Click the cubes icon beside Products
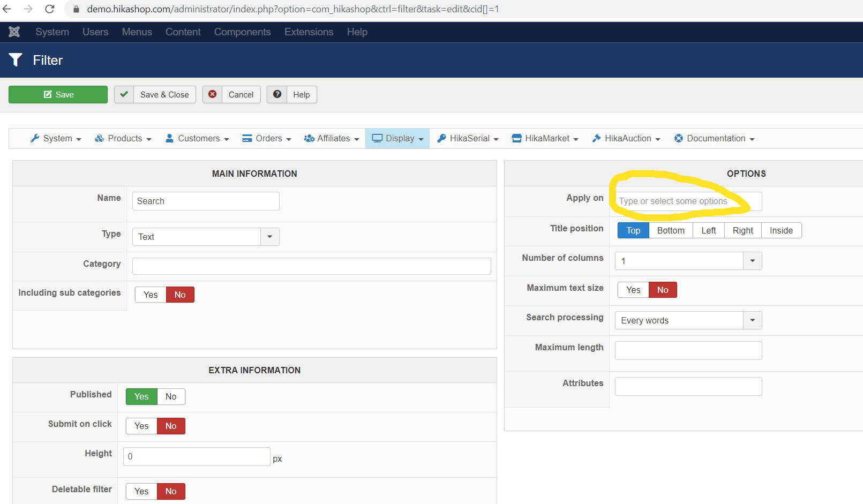The width and height of the screenshot is (863, 504). [99, 138]
